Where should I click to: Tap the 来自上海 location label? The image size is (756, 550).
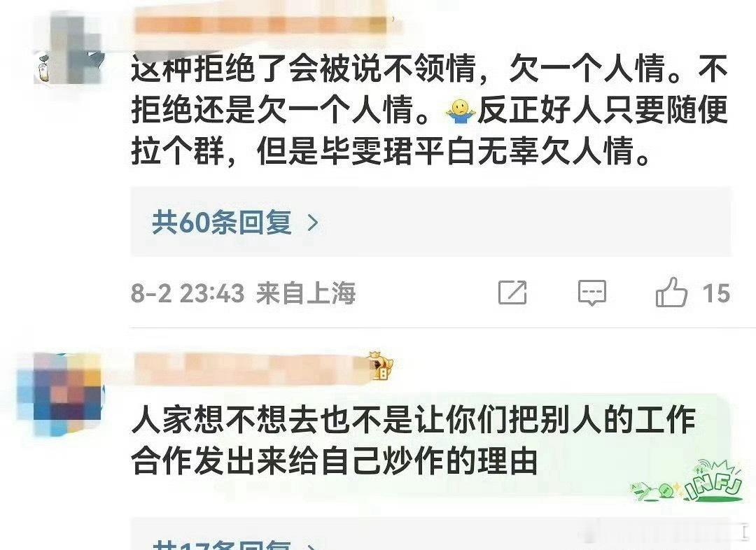(306, 293)
